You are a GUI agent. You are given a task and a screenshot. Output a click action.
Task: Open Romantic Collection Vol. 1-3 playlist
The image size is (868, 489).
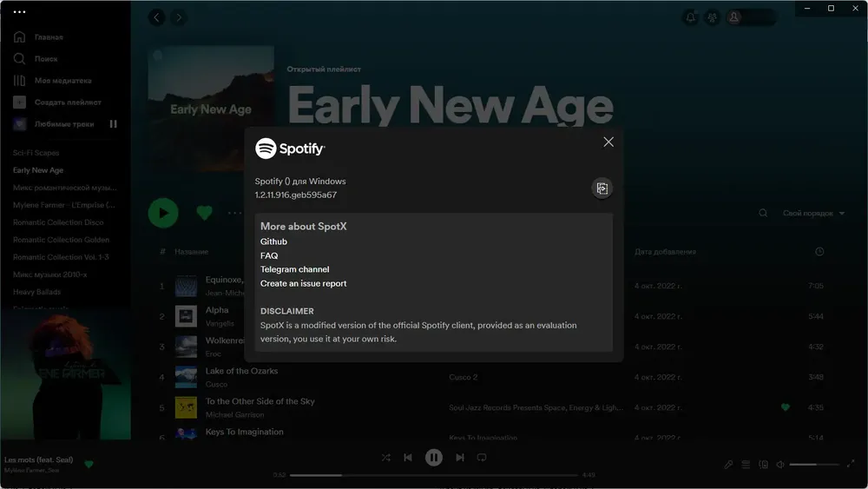(x=61, y=257)
